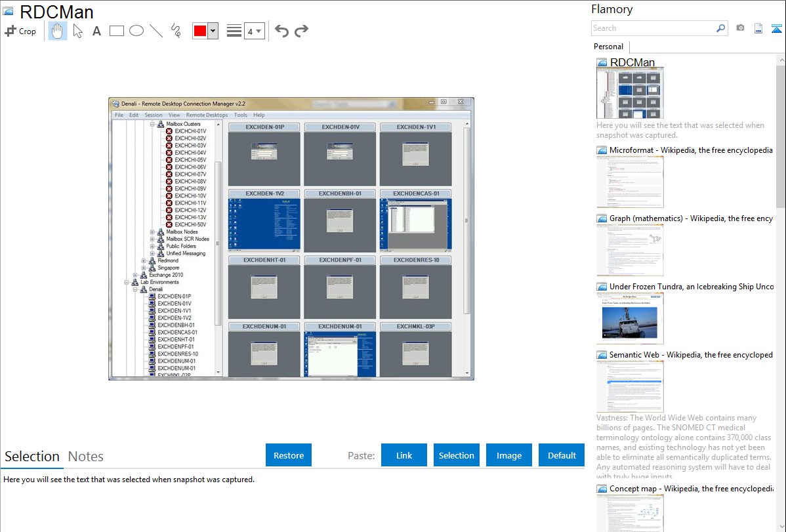Select the arrow pointer tool

coord(77,31)
